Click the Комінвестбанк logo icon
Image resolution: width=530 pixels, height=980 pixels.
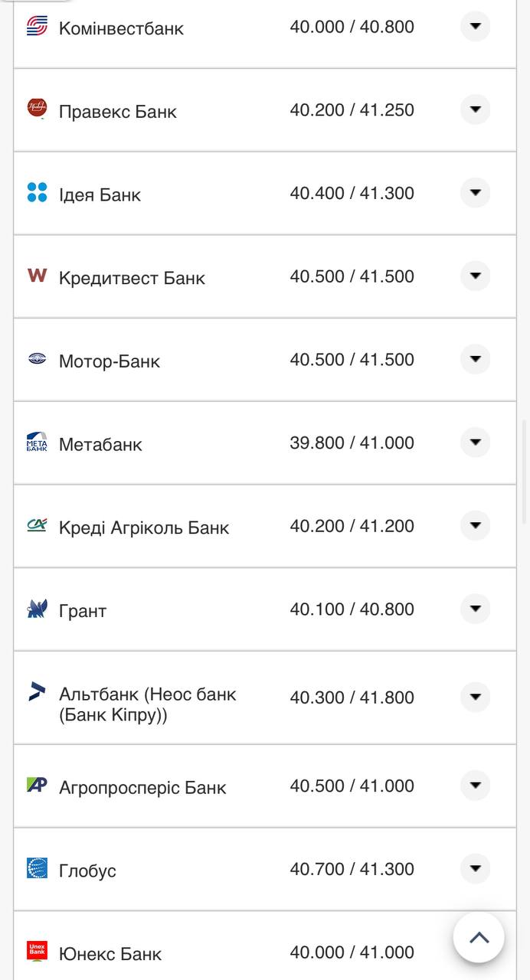pos(37,27)
